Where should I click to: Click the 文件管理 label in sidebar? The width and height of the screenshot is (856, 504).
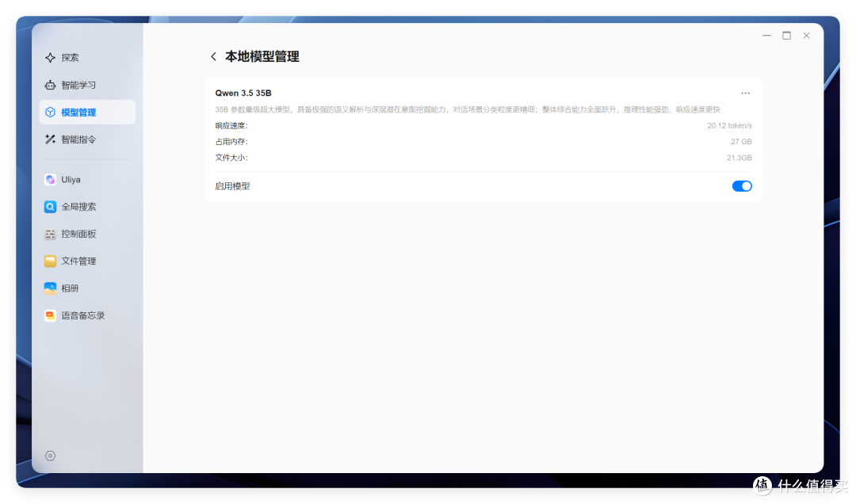point(78,261)
